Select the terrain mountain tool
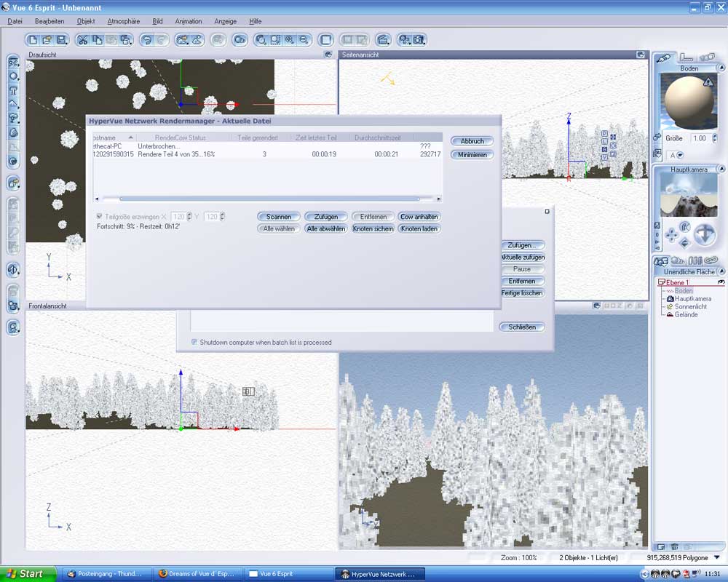Viewport: 728px width, 582px height. click(13, 104)
